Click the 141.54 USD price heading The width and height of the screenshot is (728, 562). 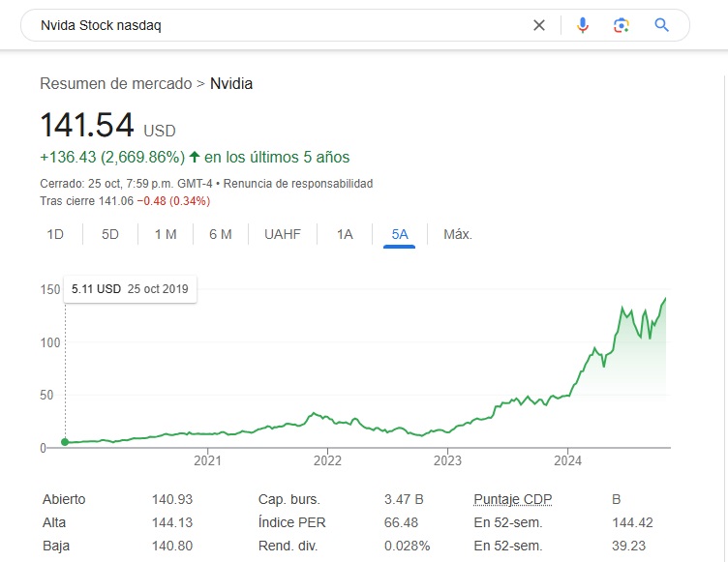(88, 125)
